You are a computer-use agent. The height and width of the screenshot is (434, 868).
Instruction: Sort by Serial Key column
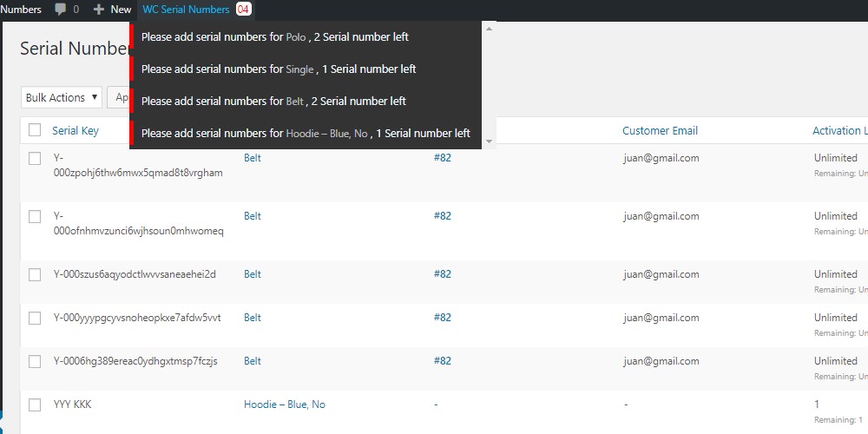click(x=76, y=131)
